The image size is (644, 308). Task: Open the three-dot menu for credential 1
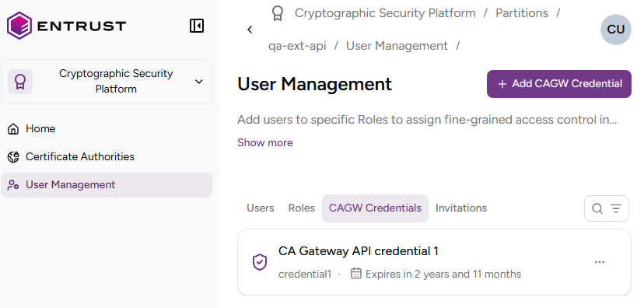[600, 262]
